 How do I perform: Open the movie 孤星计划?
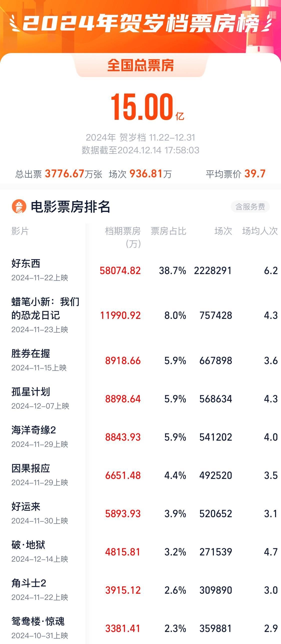pyautogui.click(x=31, y=392)
